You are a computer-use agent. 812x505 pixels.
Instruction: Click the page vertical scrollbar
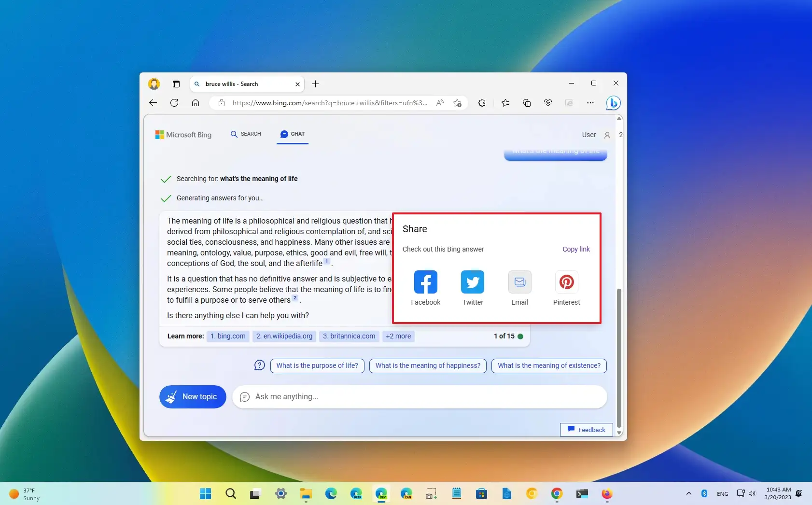tap(619, 357)
